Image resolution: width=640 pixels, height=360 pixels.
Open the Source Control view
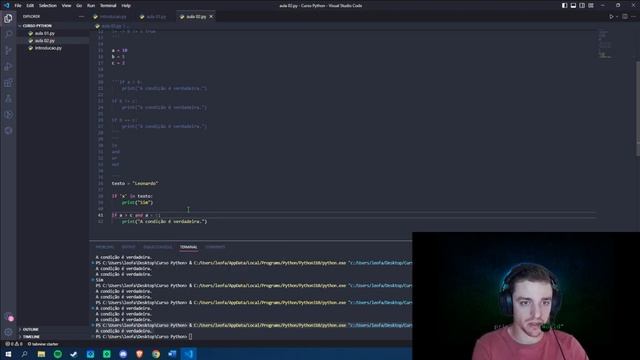click(8, 51)
